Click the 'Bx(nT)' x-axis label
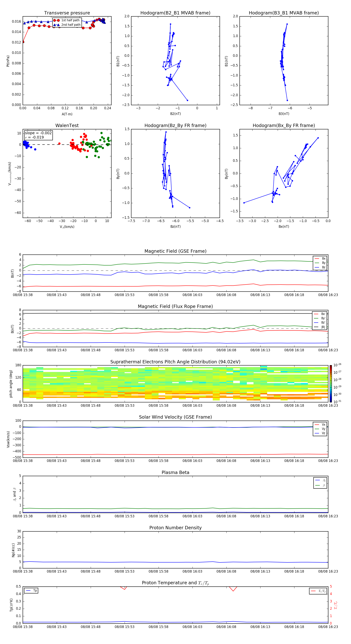The image size is (351, 644). [x=284, y=227]
